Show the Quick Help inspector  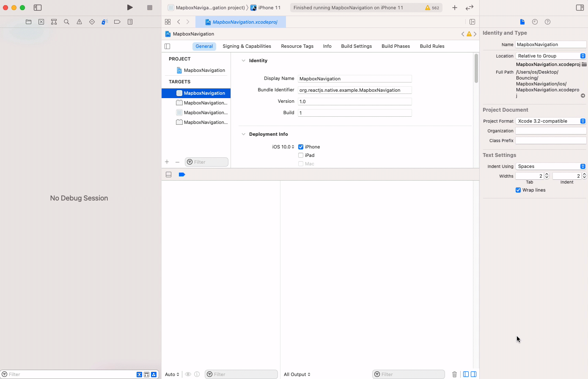point(547,22)
